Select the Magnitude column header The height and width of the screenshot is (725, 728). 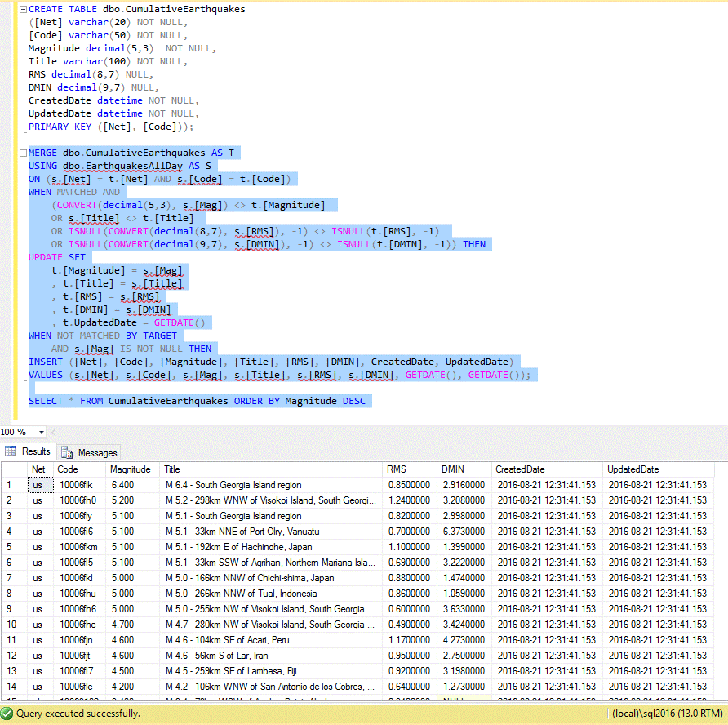[x=133, y=469]
